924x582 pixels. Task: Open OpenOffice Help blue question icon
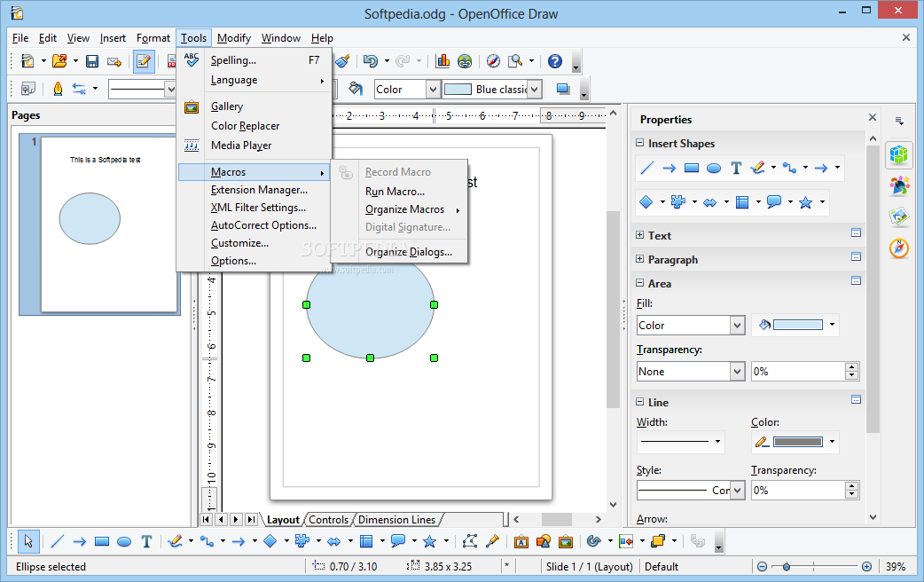click(555, 60)
